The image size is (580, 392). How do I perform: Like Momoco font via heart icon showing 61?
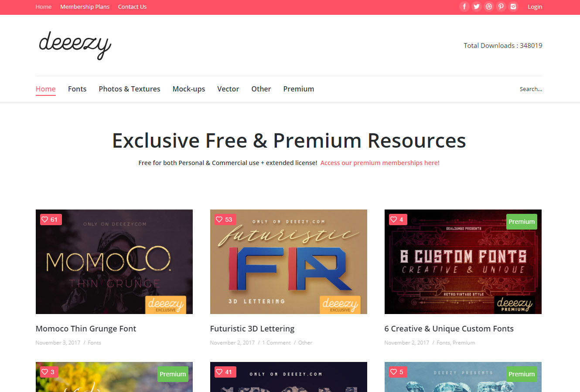click(51, 220)
